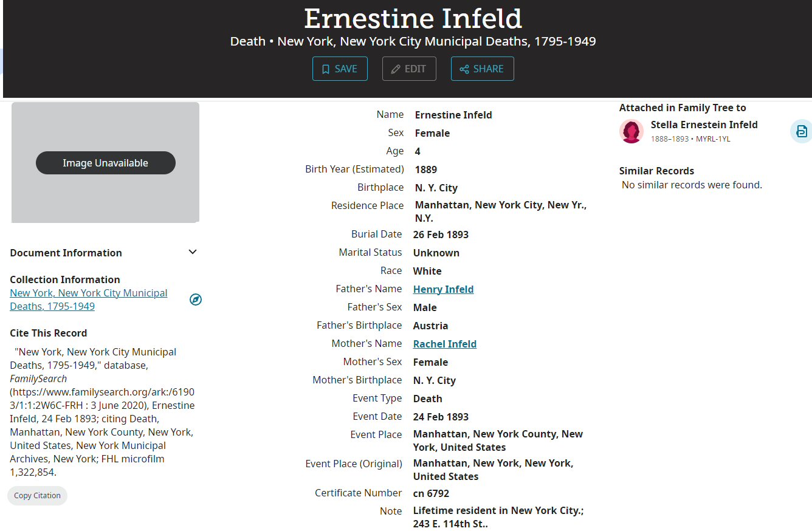Open Rachel Infeld's record link
Viewport: 812px width, 531px height.
click(x=444, y=344)
